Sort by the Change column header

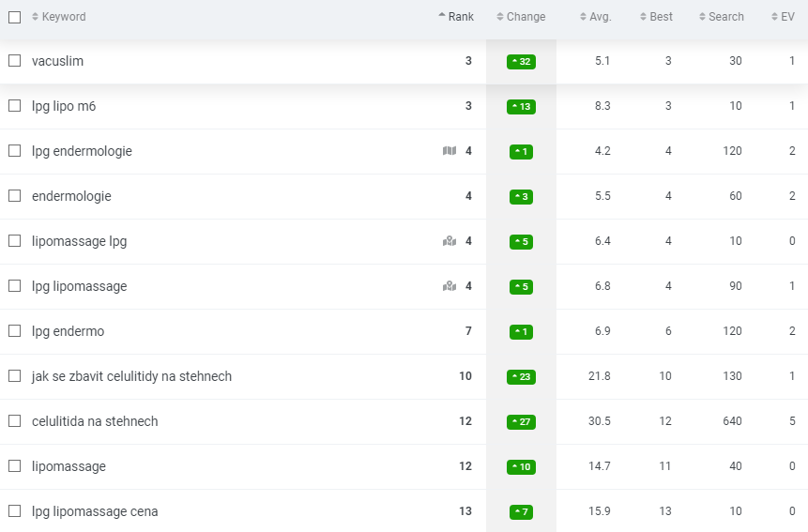pos(521,17)
